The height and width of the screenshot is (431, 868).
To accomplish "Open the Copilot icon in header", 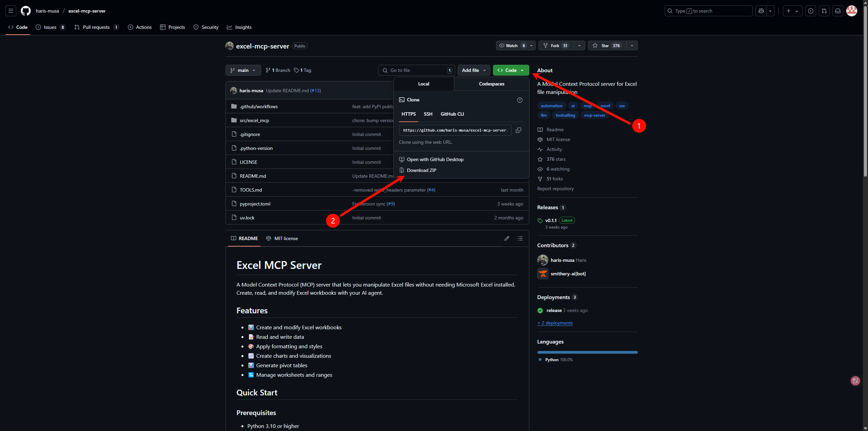I will pyautogui.click(x=761, y=11).
